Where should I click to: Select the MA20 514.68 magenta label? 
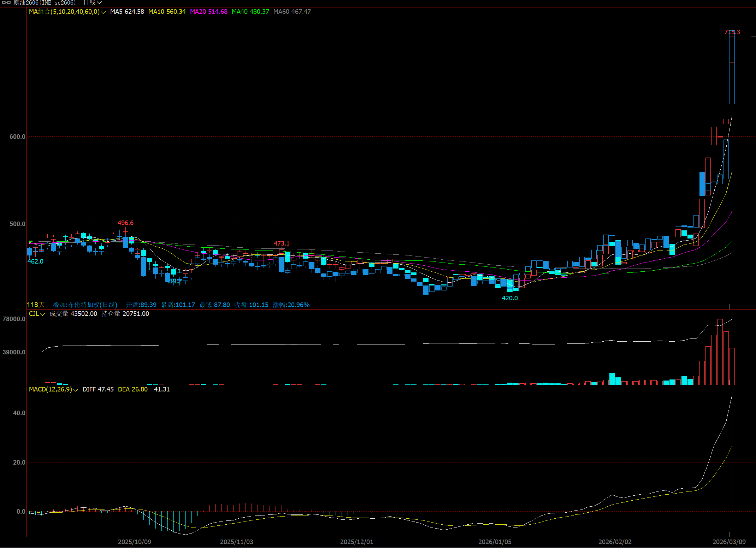(x=208, y=12)
